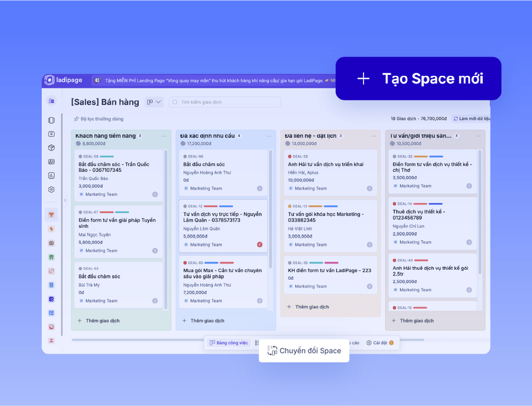Viewport: 532px width, 406px height.
Task: Open the orange lightning bolt app icon
Action: pyautogui.click(x=51, y=229)
